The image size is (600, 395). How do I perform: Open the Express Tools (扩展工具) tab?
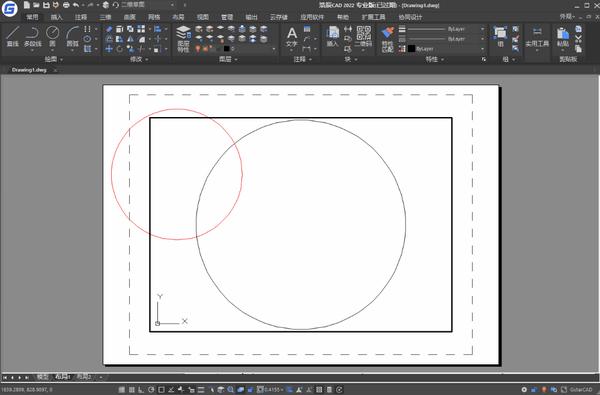(373, 17)
